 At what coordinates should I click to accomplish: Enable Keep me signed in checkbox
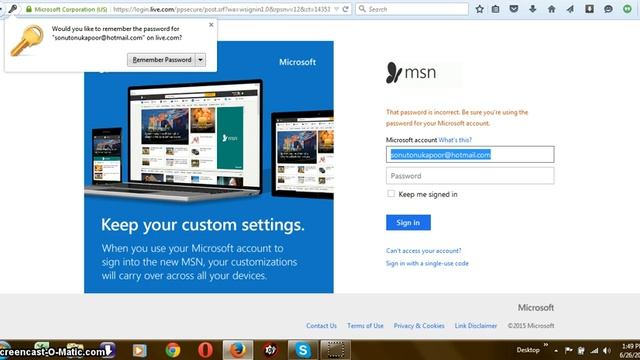391,193
